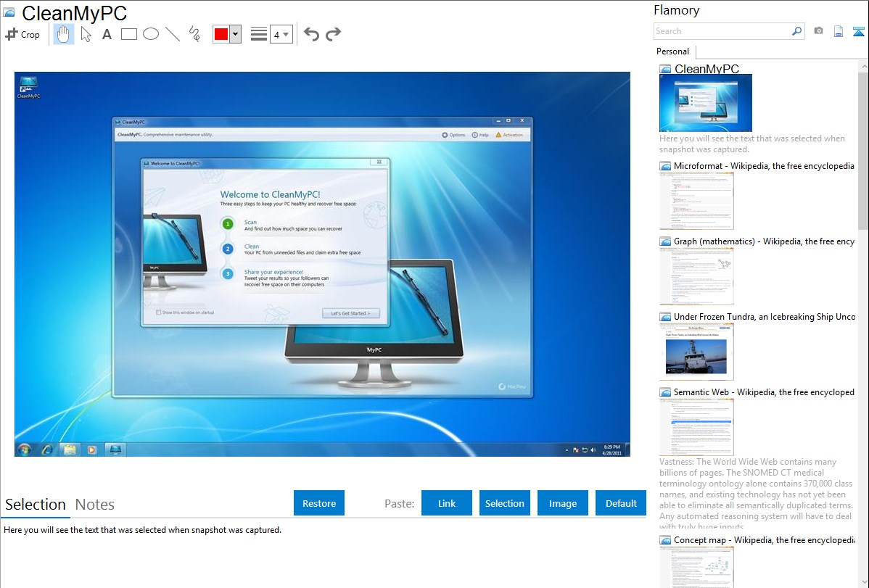This screenshot has height=588, width=869.
Task: Choose the freehand scribble tool
Action: (194, 34)
